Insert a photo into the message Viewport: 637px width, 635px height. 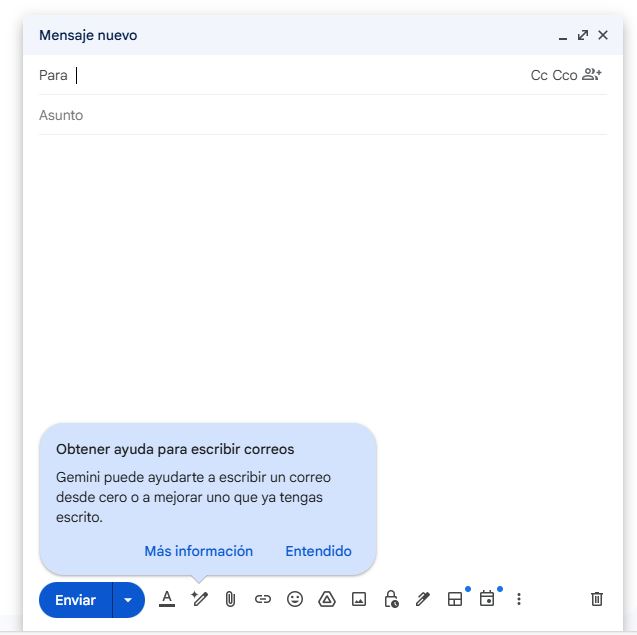click(x=359, y=599)
